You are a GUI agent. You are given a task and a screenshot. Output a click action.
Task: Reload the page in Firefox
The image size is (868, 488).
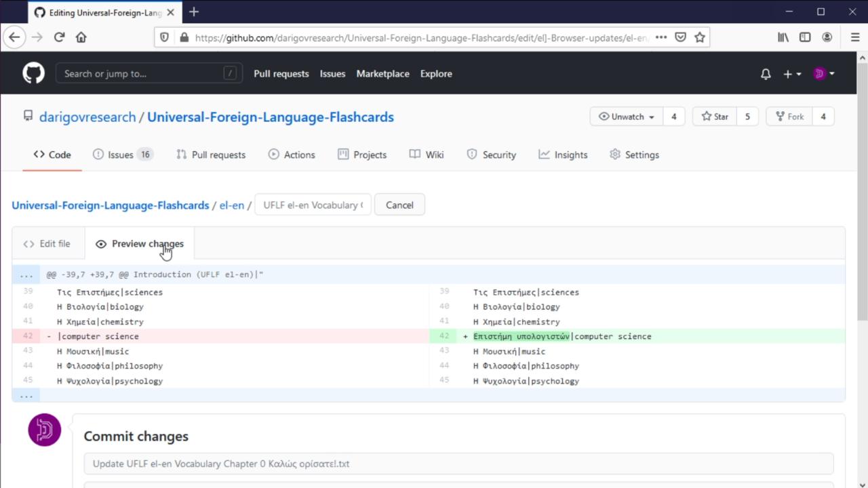(x=59, y=37)
